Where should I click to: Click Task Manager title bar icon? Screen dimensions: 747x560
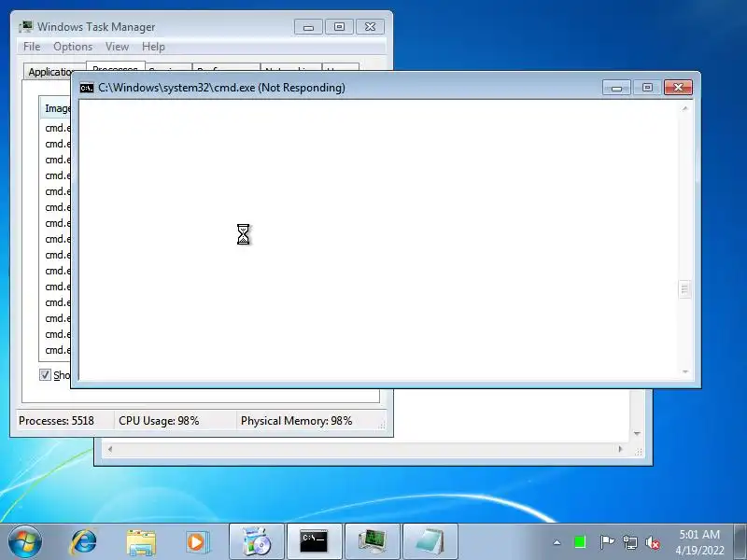[26, 27]
